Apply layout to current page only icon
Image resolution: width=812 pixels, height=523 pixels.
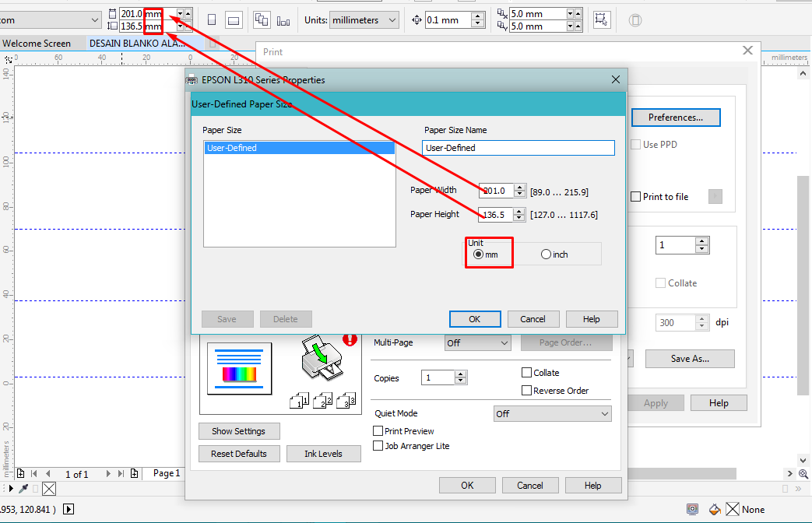coord(283,21)
